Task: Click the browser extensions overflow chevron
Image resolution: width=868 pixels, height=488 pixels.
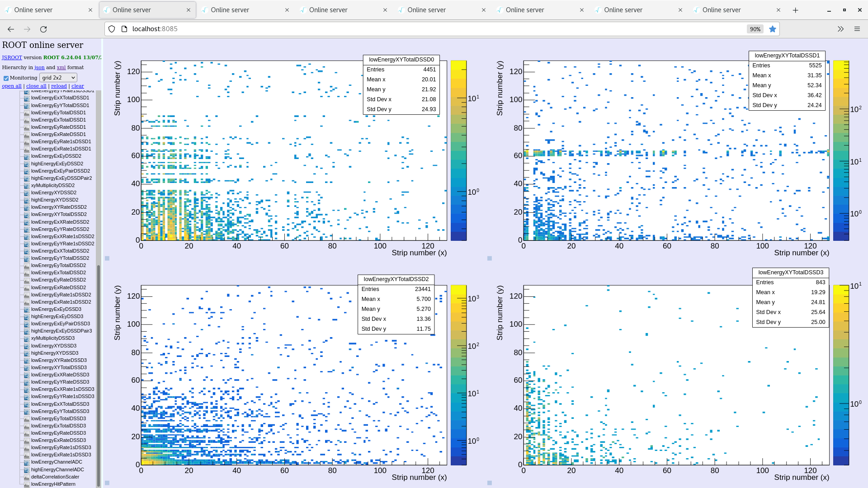Action: coord(840,29)
